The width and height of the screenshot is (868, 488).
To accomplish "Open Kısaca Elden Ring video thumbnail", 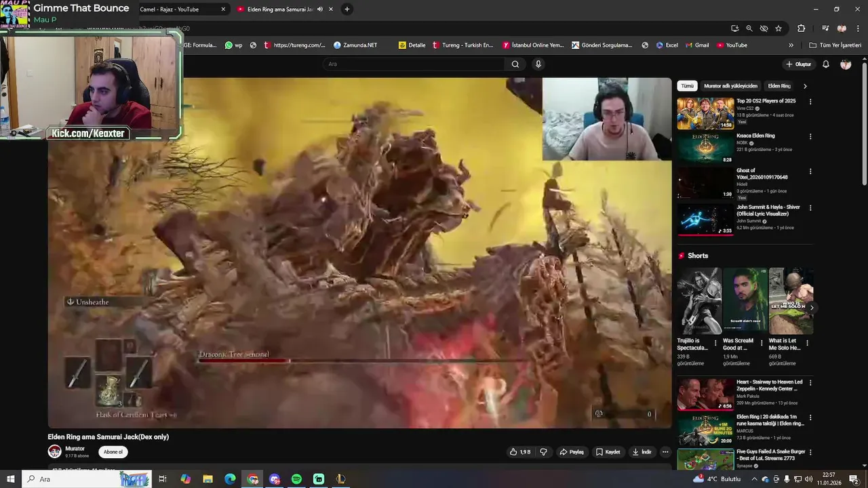I will click(x=705, y=148).
